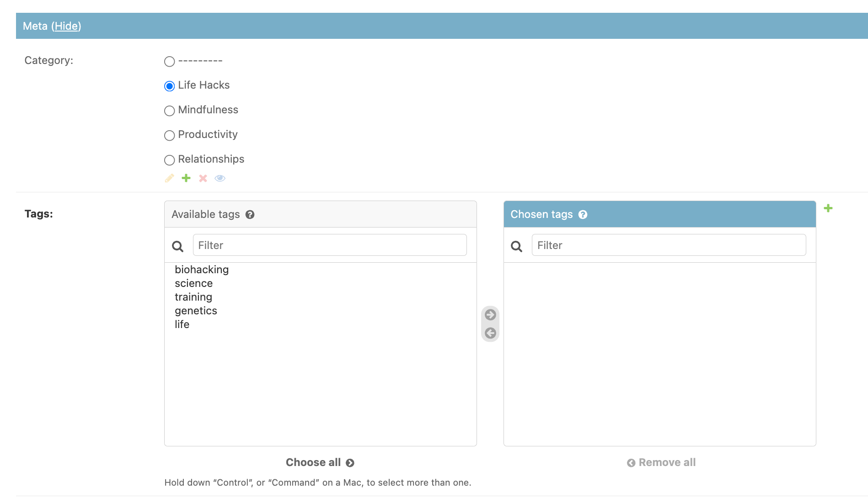Open the Available tags help tooltip
The image size is (868, 498).
tap(250, 214)
